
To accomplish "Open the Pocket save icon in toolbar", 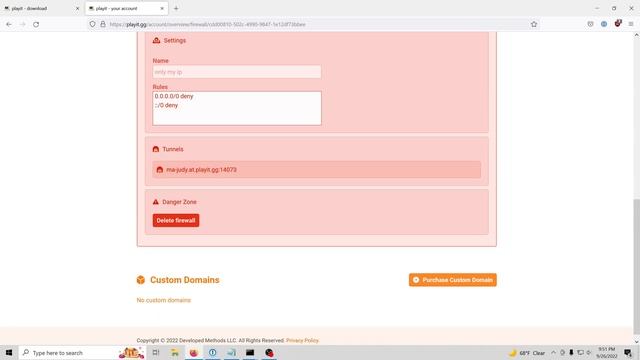I will coord(590,24).
